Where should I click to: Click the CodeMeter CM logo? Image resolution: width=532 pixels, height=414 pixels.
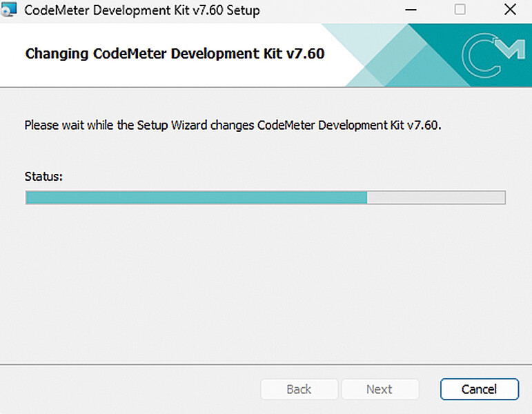(493, 55)
